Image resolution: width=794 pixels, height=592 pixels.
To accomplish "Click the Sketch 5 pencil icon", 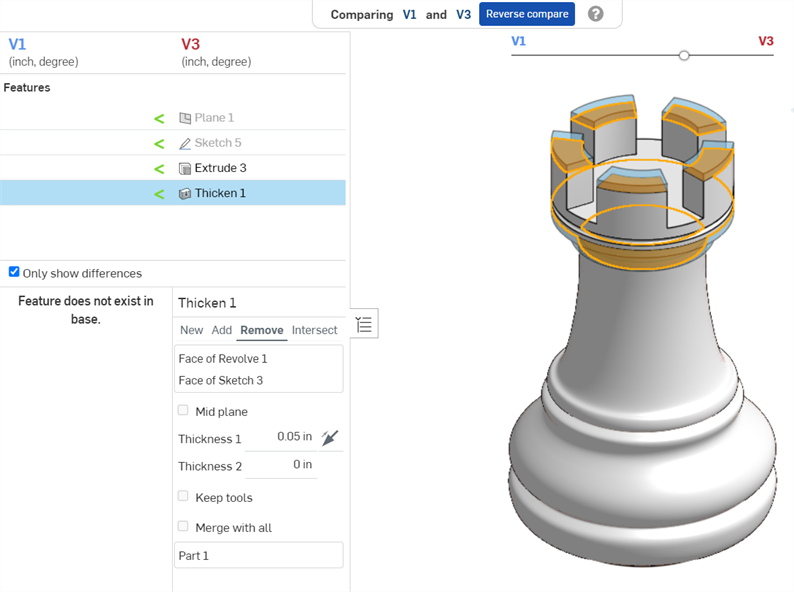I will [x=185, y=143].
